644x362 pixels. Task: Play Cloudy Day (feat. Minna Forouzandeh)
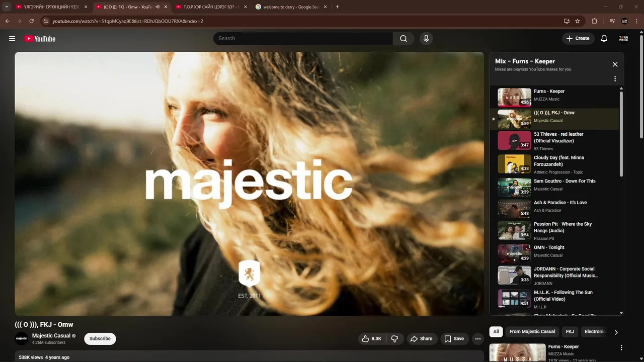point(554,164)
